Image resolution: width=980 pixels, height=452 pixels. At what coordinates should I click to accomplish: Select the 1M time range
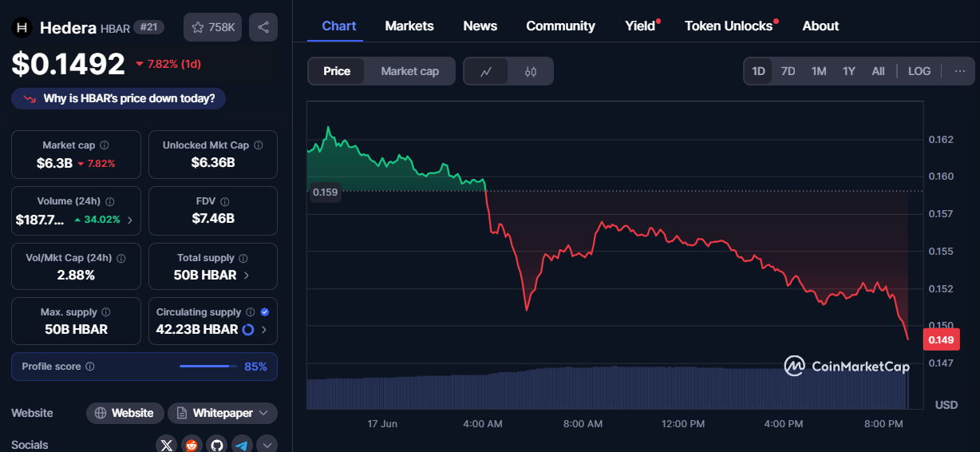click(x=819, y=71)
